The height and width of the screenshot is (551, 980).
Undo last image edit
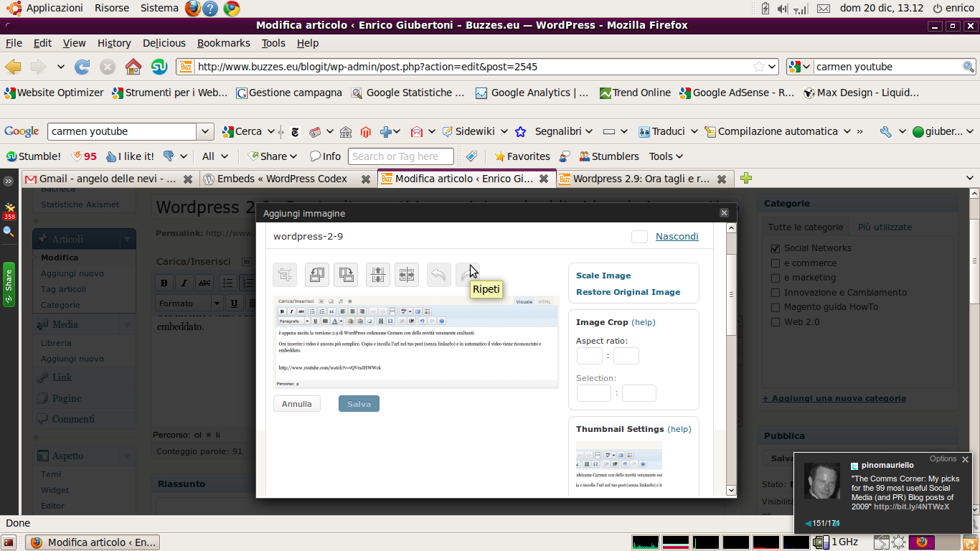pyautogui.click(x=439, y=275)
